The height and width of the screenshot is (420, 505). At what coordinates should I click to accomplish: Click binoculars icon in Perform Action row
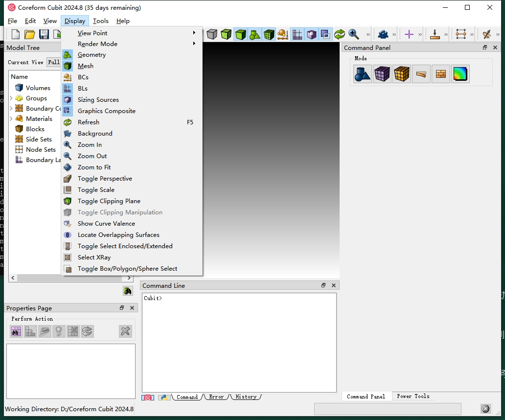tap(16, 331)
